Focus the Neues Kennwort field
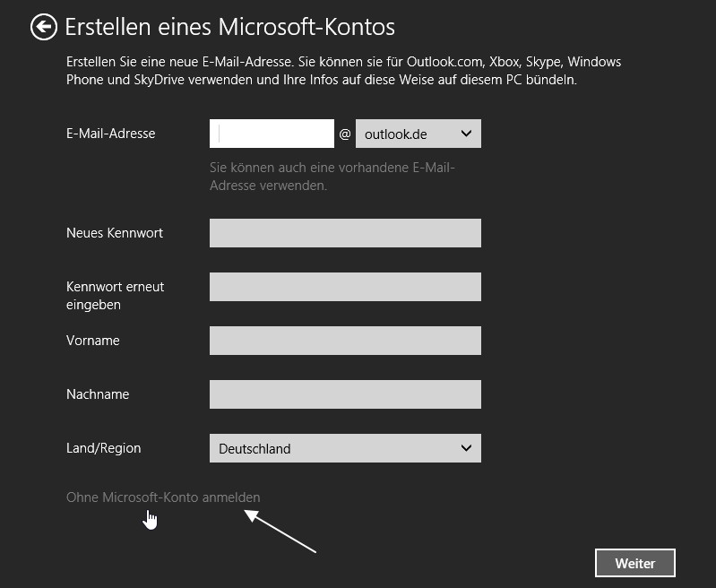Screen dimensions: 716x588 (345, 233)
